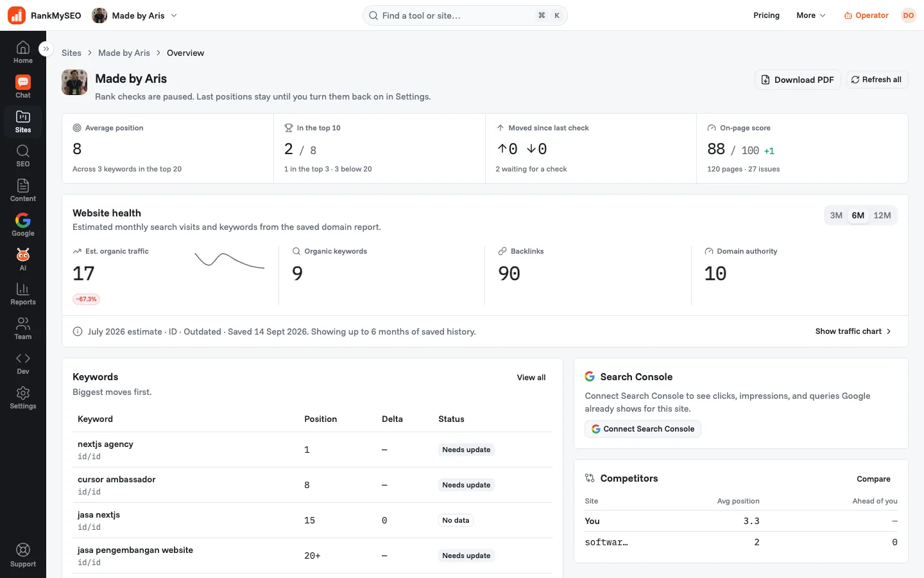The height and width of the screenshot is (578, 924).
Task: Click the nextjs agency keyword row
Action: [312, 450]
